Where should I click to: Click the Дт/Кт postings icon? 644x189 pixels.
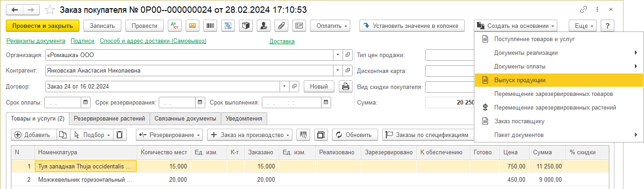[x=175, y=26]
